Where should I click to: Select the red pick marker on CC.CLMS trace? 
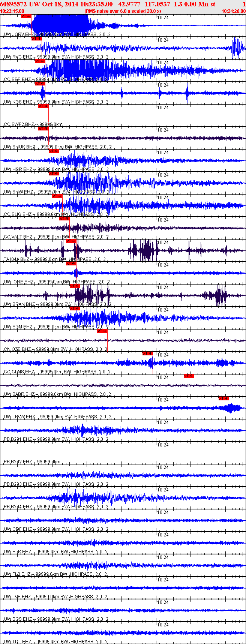click(x=147, y=353)
